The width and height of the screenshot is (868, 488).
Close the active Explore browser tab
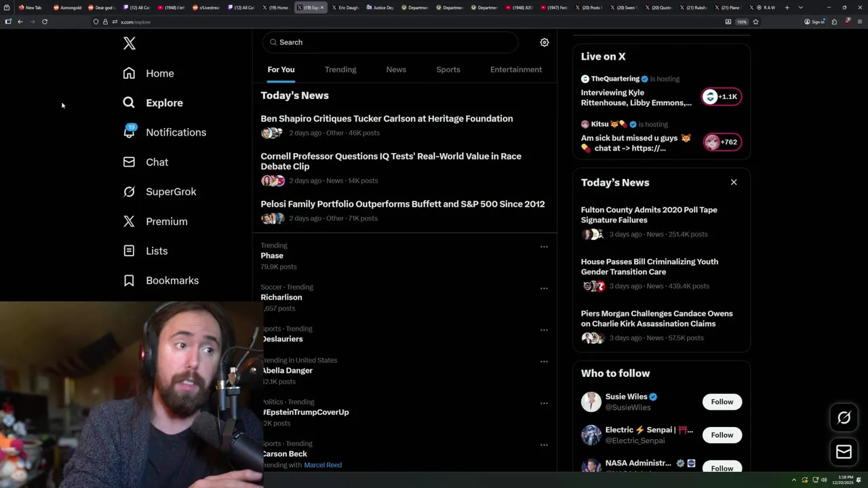[x=322, y=7]
